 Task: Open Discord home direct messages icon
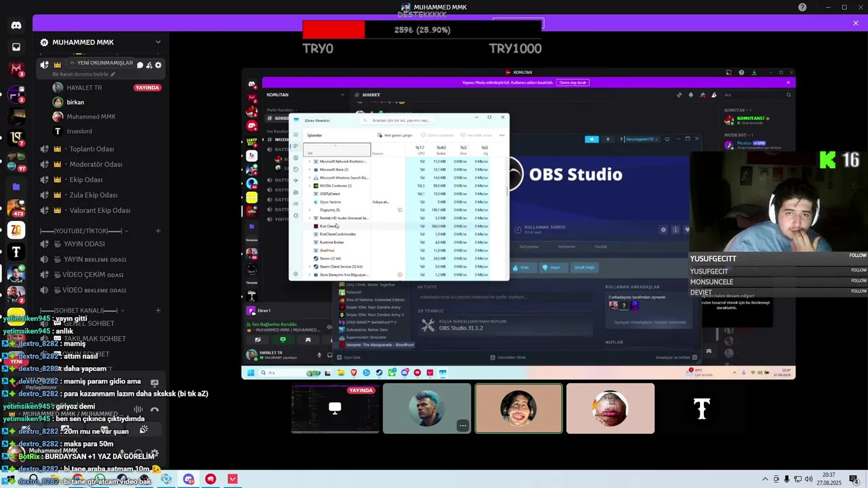[16, 25]
